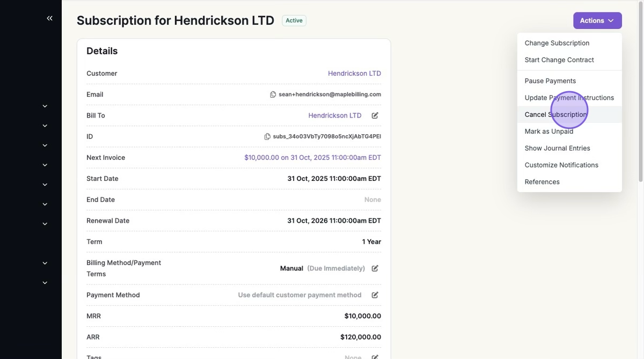Copy the subscription ID icon

point(267,137)
